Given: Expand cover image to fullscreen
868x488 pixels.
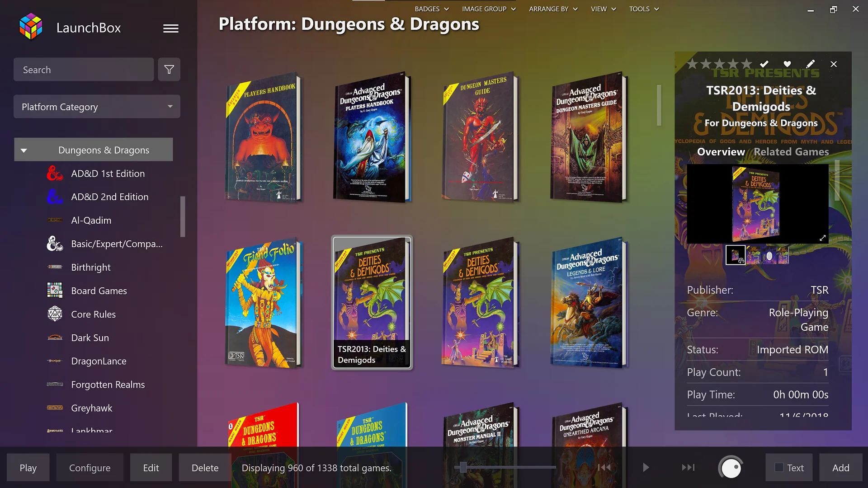Looking at the screenshot, I should [823, 238].
